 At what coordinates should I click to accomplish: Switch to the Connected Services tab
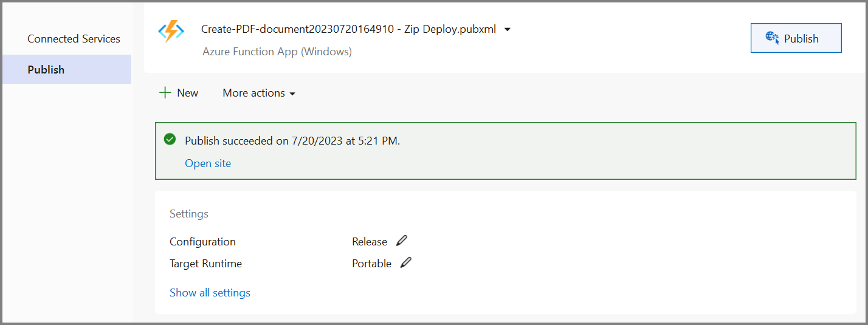74,39
